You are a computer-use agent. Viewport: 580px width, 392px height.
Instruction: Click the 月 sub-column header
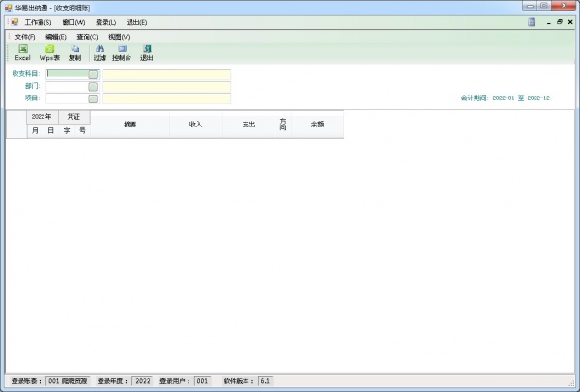(x=35, y=130)
